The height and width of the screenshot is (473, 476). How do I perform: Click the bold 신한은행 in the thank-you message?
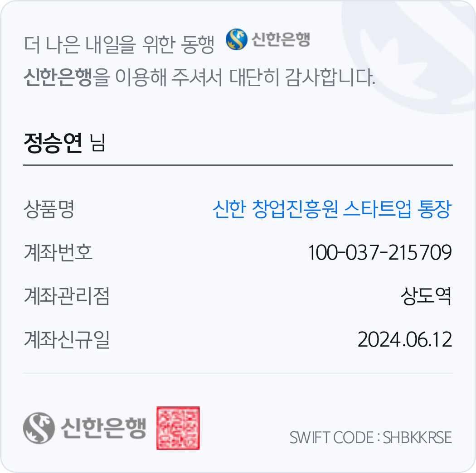(58, 77)
